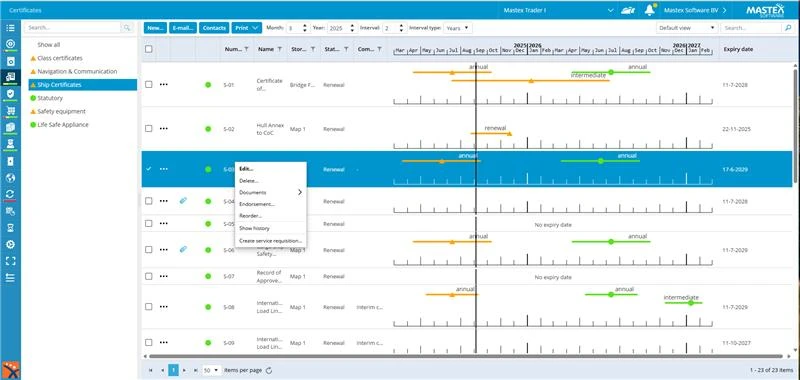The height and width of the screenshot is (380, 800).
Task: Check the checkbox for row S-04
Action: tap(148, 201)
